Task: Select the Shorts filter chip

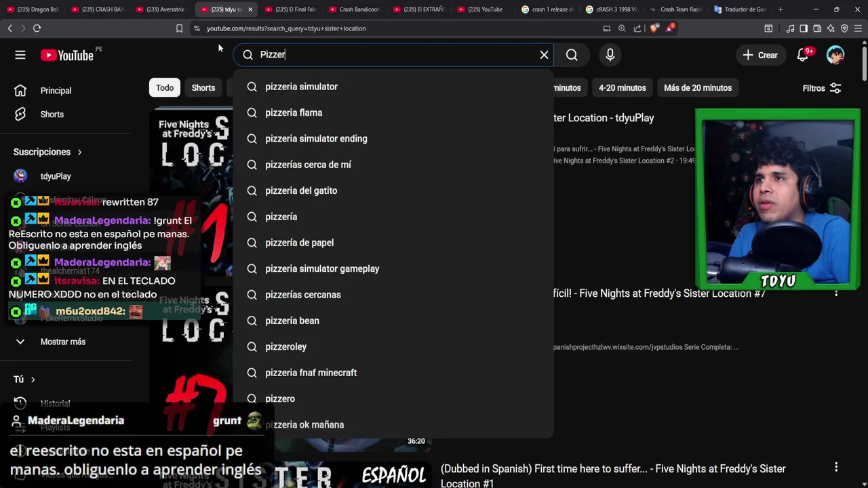Action: 203,87
